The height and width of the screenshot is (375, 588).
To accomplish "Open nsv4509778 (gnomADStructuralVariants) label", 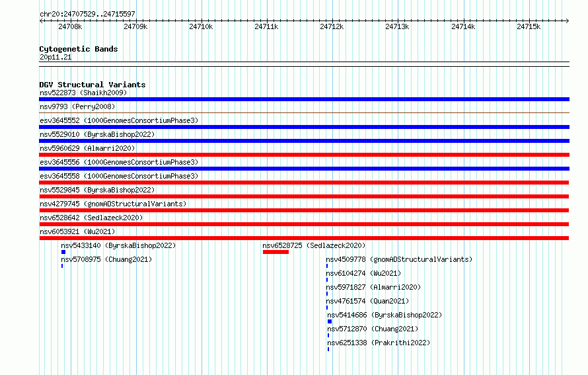I will 399,259.
